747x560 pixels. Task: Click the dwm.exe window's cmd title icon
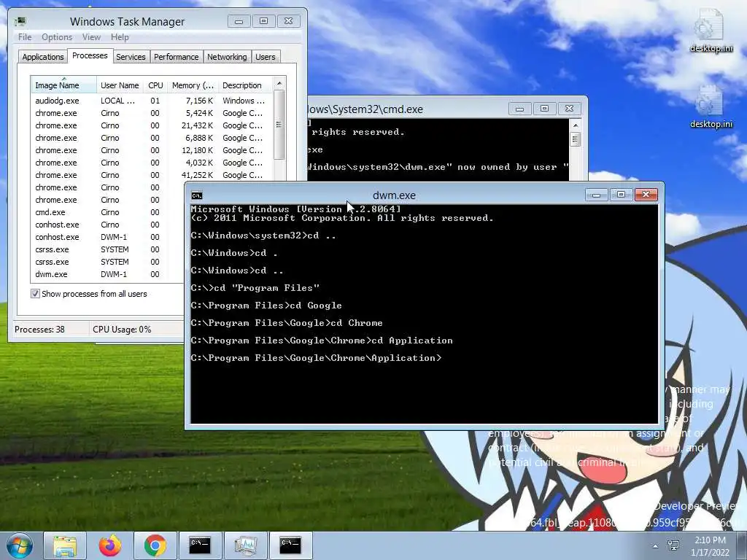pos(197,195)
